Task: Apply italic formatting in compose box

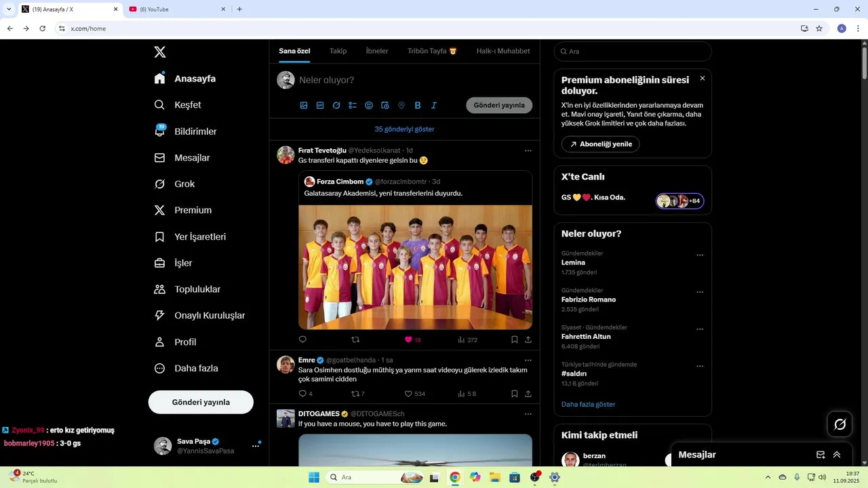Action: pyautogui.click(x=434, y=106)
